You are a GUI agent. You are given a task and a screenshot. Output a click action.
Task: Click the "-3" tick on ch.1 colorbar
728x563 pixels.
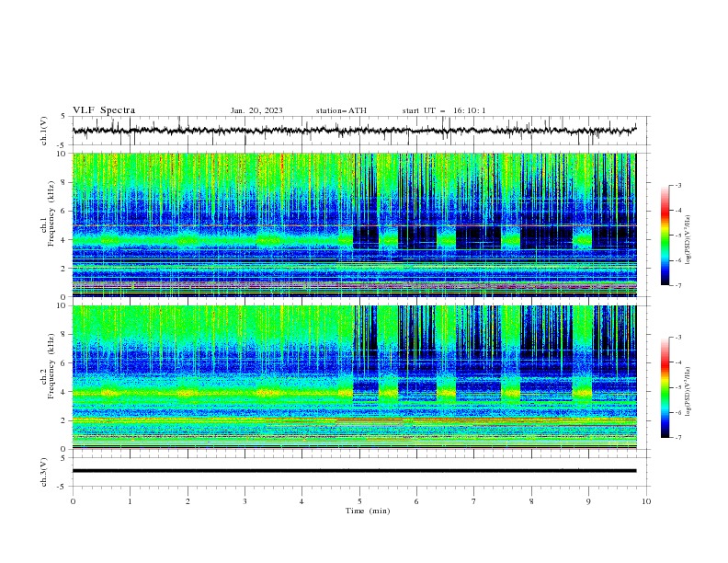point(677,185)
